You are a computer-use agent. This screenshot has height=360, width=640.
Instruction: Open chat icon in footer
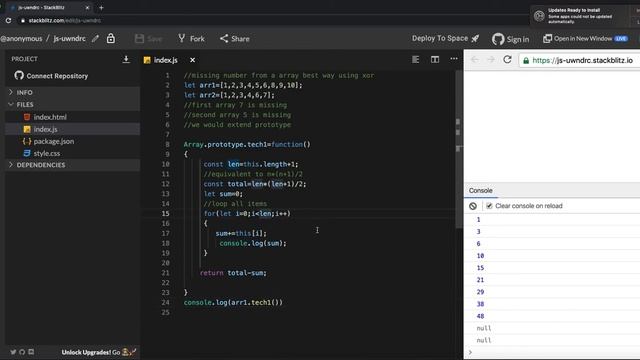(x=31, y=352)
